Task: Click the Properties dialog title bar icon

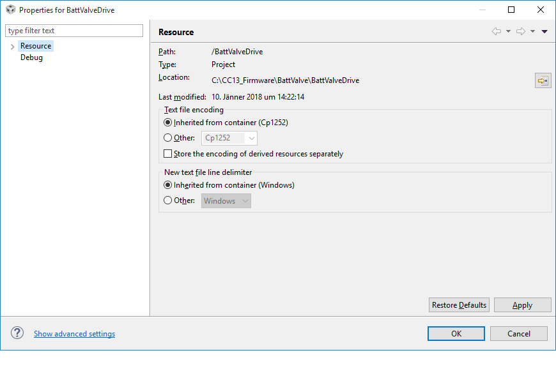Action: tap(10, 10)
